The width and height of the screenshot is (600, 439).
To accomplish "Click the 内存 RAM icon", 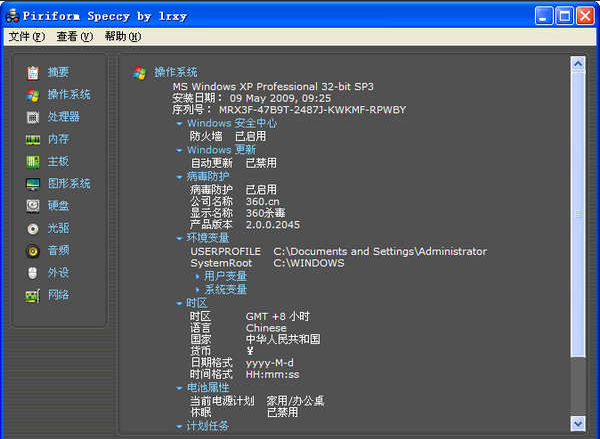I will [33, 139].
